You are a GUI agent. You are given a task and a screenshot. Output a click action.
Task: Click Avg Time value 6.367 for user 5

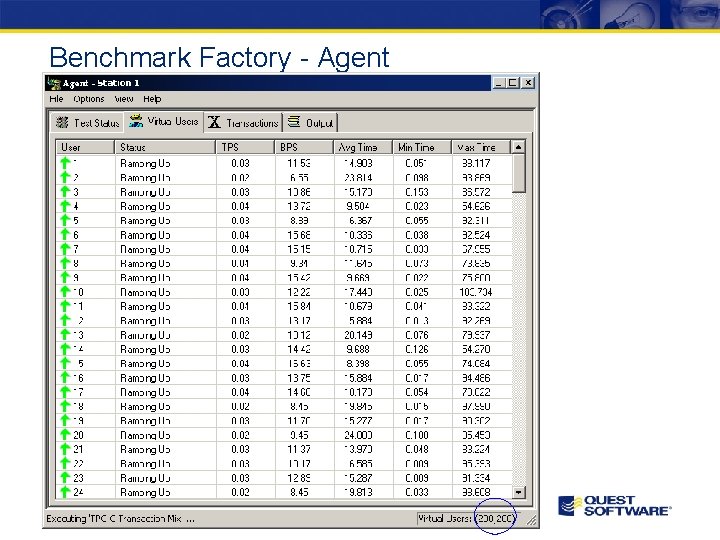click(x=360, y=220)
